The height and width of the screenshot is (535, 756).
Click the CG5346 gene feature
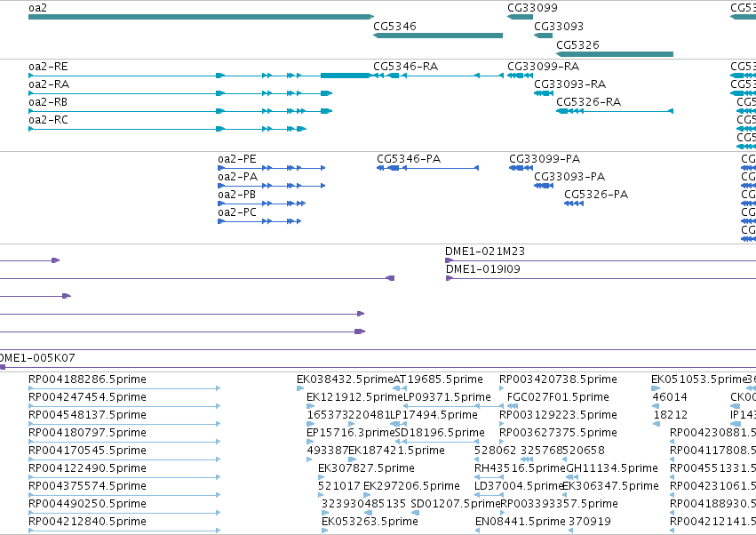[x=438, y=36]
